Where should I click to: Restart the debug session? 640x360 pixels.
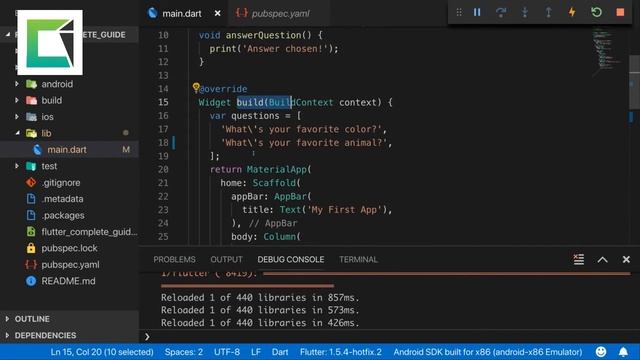(596, 12)
